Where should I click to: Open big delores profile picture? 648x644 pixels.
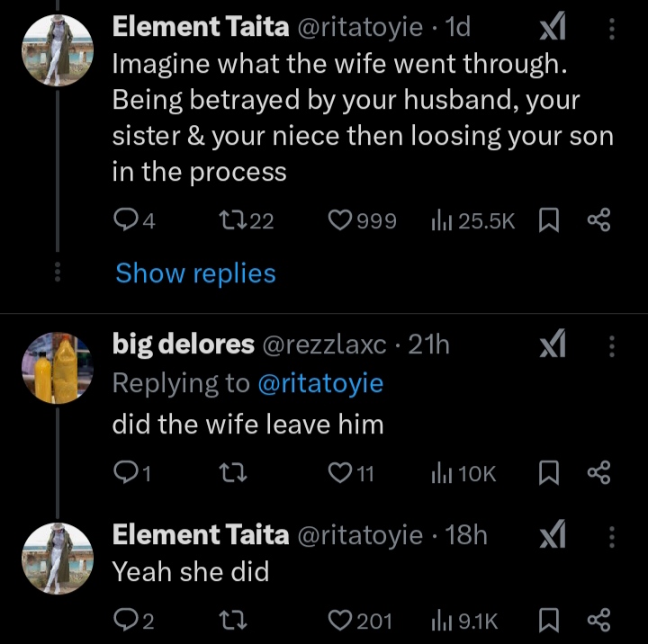(x=58, y=367)
